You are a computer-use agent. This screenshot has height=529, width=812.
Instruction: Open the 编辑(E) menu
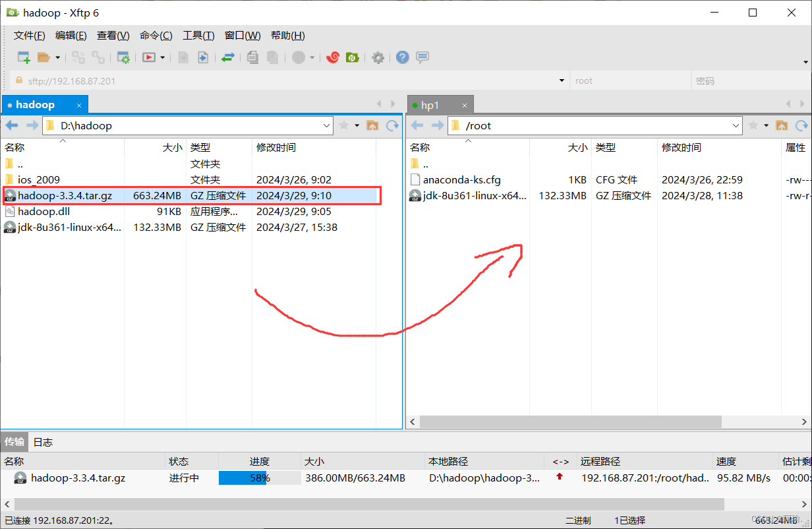[x=71, y=36]
